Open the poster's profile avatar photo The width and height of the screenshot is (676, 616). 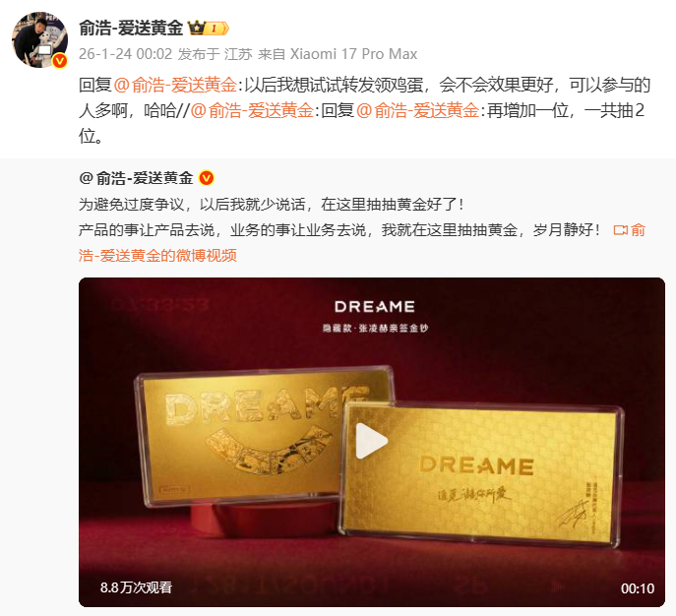pyautogui.click(x=39, y=39)
